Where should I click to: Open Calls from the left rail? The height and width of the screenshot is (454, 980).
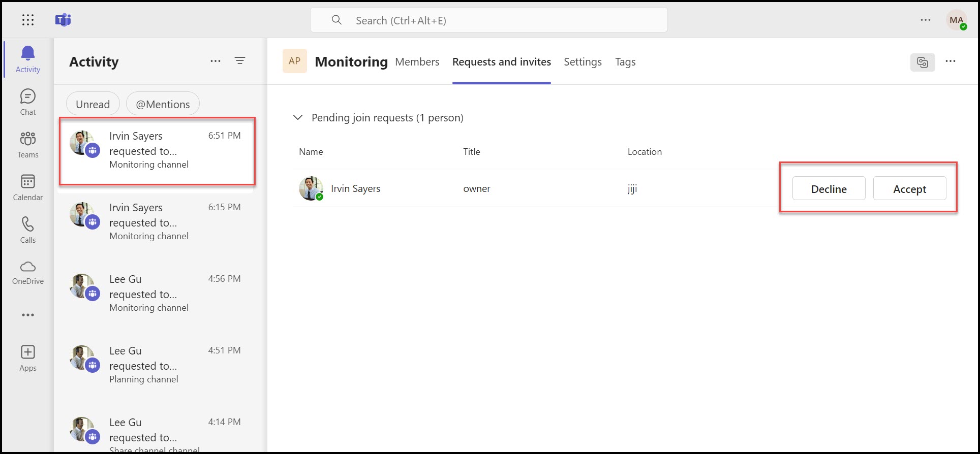(x=27, y=230)
